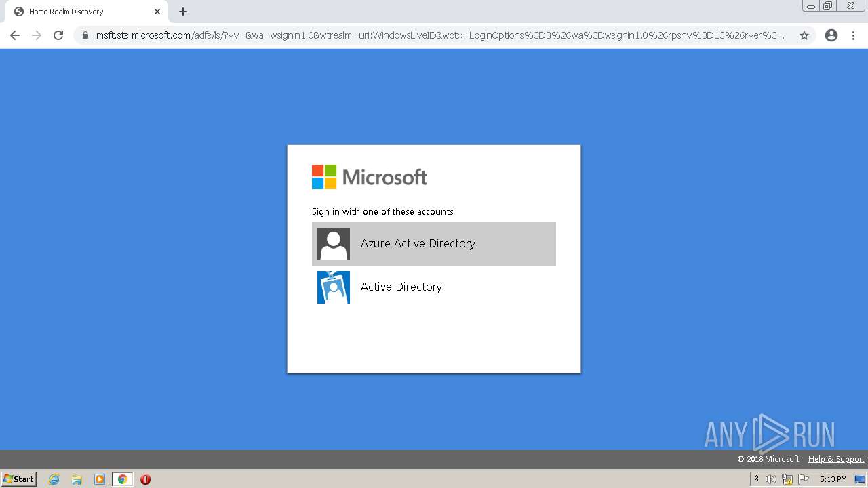
Task: Launch Internet Explorer from the taskbar
Action: [54, 479]
